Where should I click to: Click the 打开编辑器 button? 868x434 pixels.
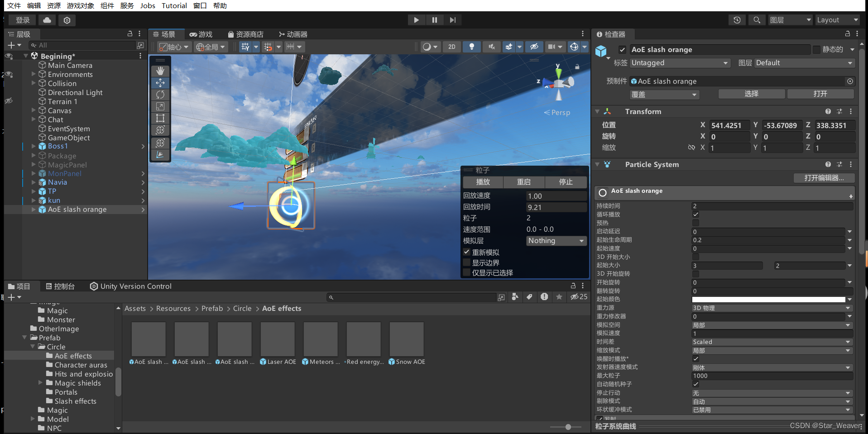[824, 178]
